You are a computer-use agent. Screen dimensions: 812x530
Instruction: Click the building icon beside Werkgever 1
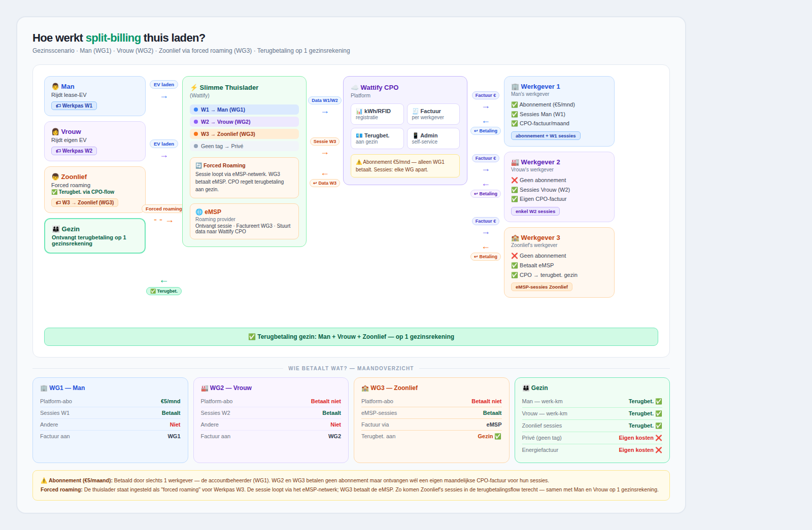tap(515, 87)
